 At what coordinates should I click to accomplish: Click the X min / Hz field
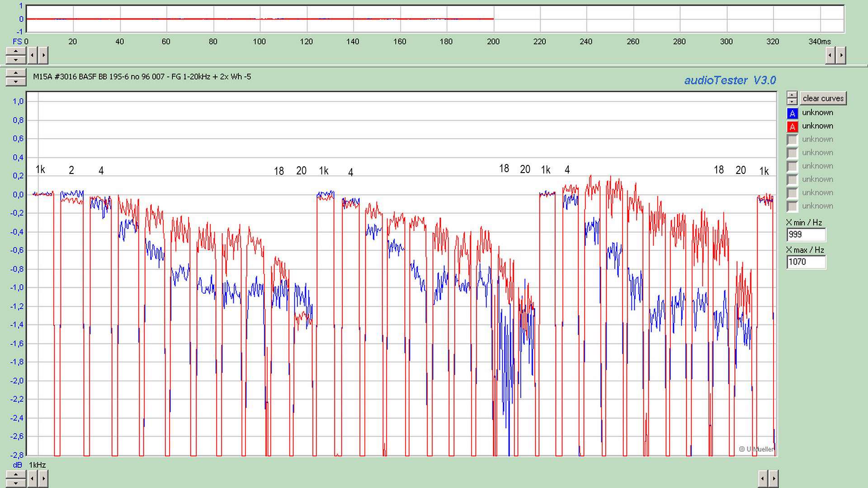806,235
